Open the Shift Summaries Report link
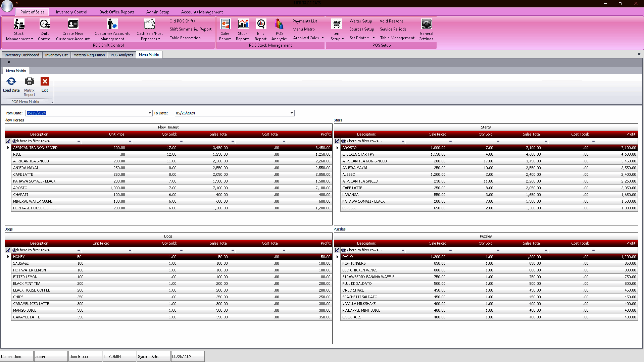This screenshot has height=362, width=644. (x=190, y=29)
